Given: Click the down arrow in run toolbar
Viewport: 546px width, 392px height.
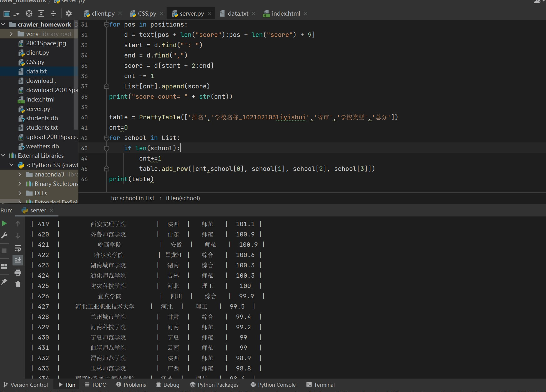Looking at the screenshot, I should (x=18, y=236).
